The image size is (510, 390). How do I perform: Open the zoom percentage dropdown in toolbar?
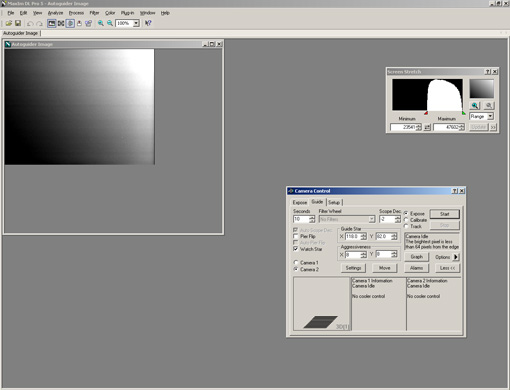tap(136, 23)
